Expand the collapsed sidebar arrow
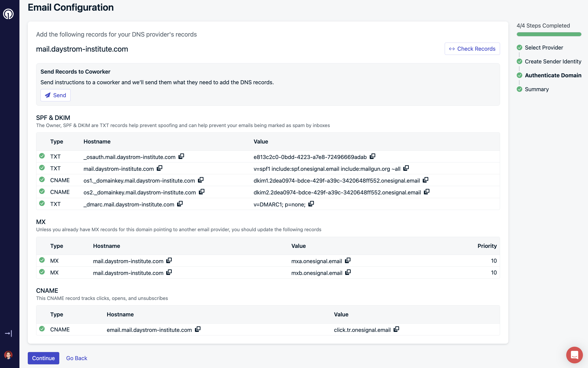Viewport: 588px width, 368px height. (8, 333)
